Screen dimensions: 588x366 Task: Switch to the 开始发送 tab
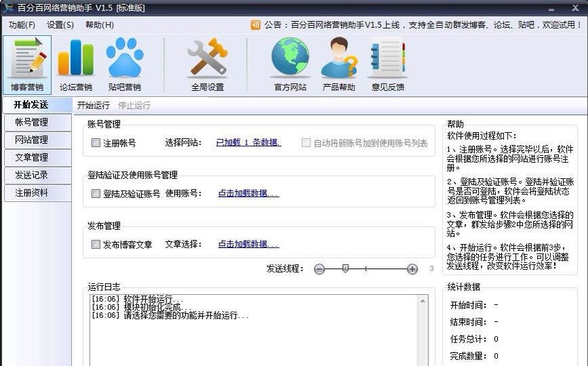pos(37,105)
